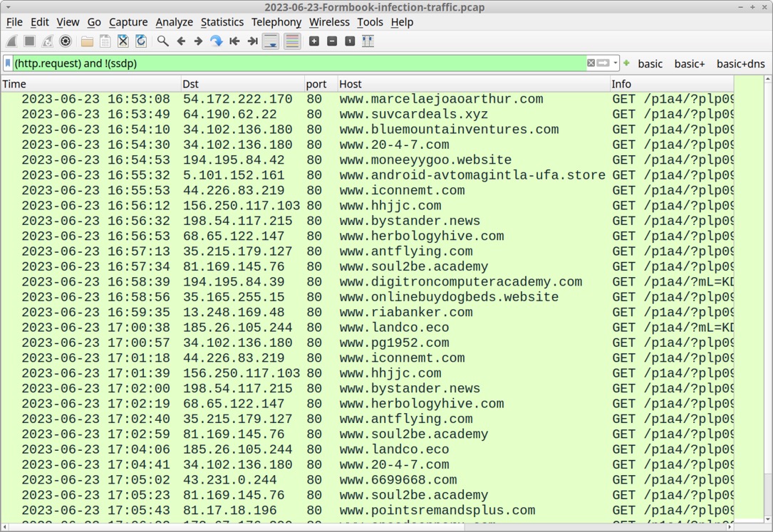Screen dimensions: 773x532
Task: Open the Analyze menu
Action: click(x=175, y=22)
